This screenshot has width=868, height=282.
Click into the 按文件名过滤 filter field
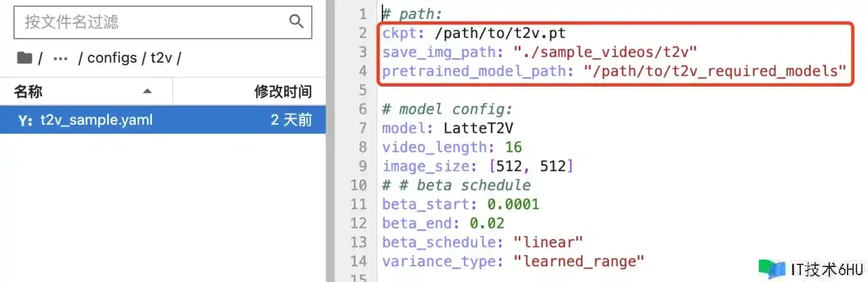[x=149, y=22]
